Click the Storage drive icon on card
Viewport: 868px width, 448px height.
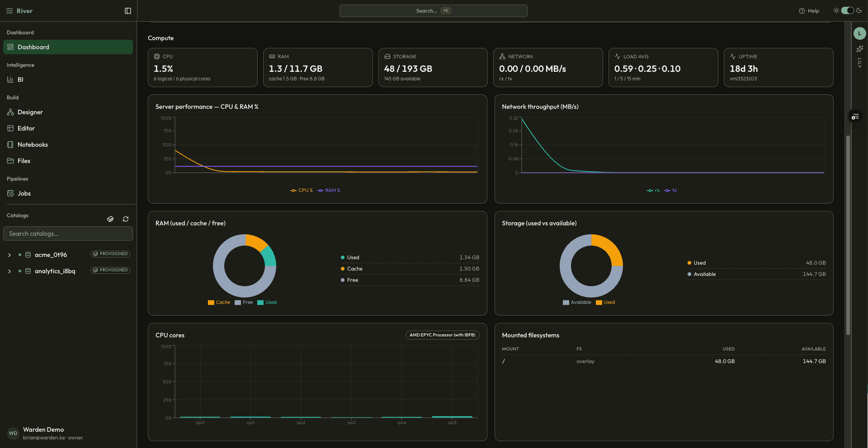coord(387,56)
